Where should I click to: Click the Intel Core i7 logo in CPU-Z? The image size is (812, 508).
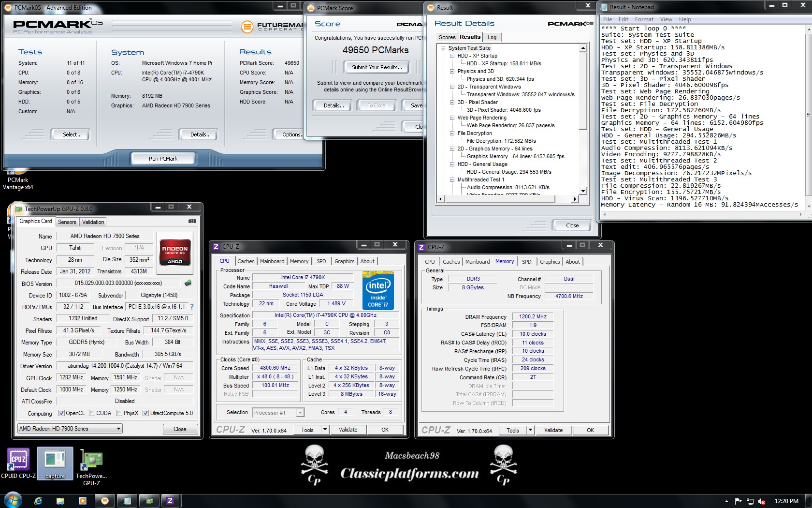[x=378, y=290]
